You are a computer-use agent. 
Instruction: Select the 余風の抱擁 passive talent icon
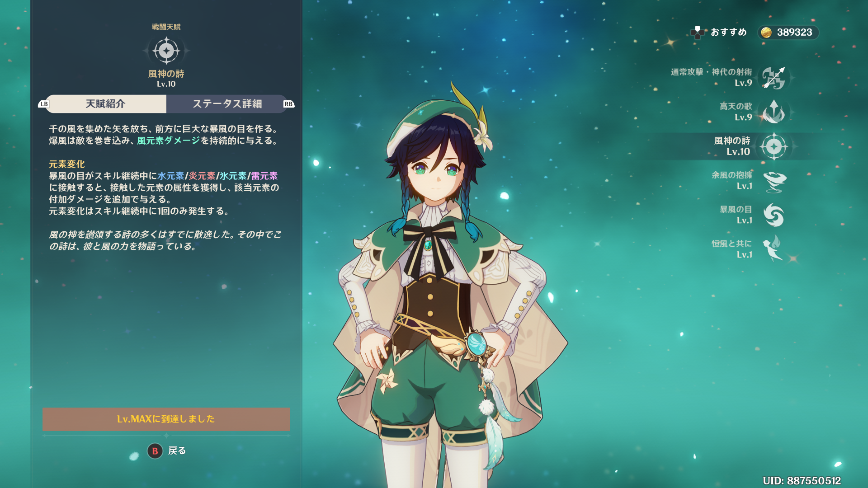click(774, 181)
